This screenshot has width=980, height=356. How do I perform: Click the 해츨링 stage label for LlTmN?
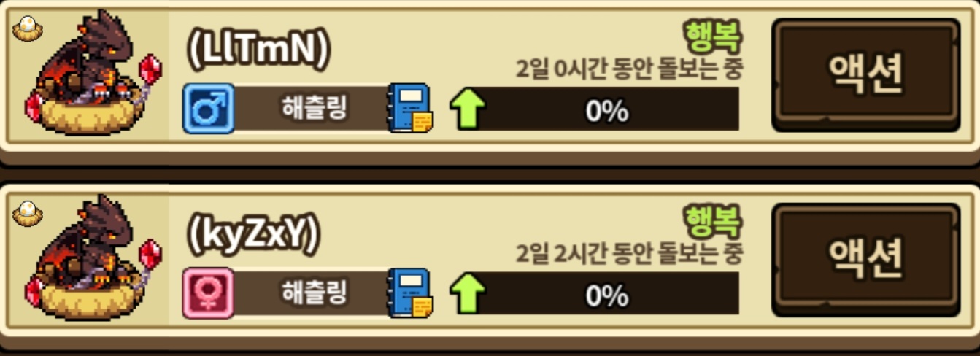click(315, 109)
